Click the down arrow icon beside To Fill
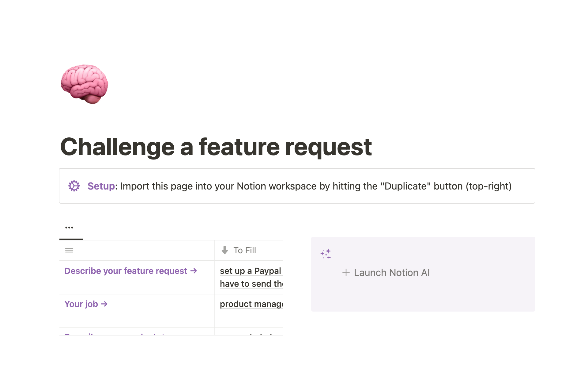This screenshot has width=588, height=368. pyautogui.click(x=225, y=250)
